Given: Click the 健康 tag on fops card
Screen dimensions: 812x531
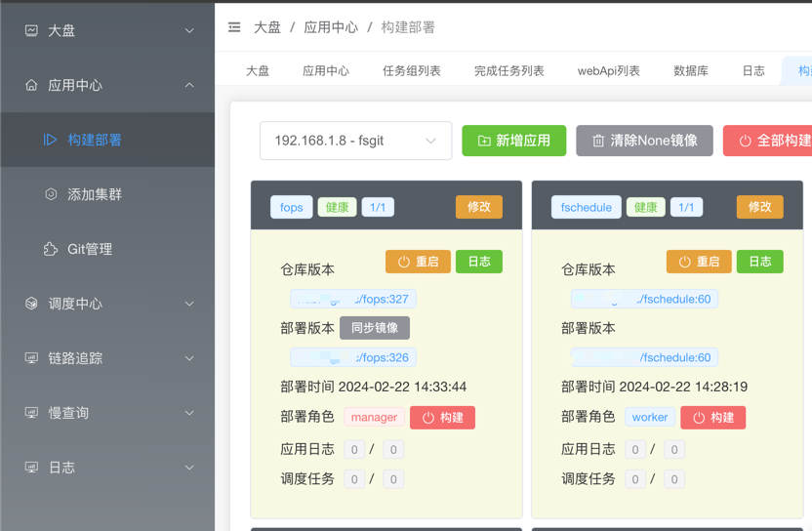Looking at the screenshot, I should [x=337, y=207].
